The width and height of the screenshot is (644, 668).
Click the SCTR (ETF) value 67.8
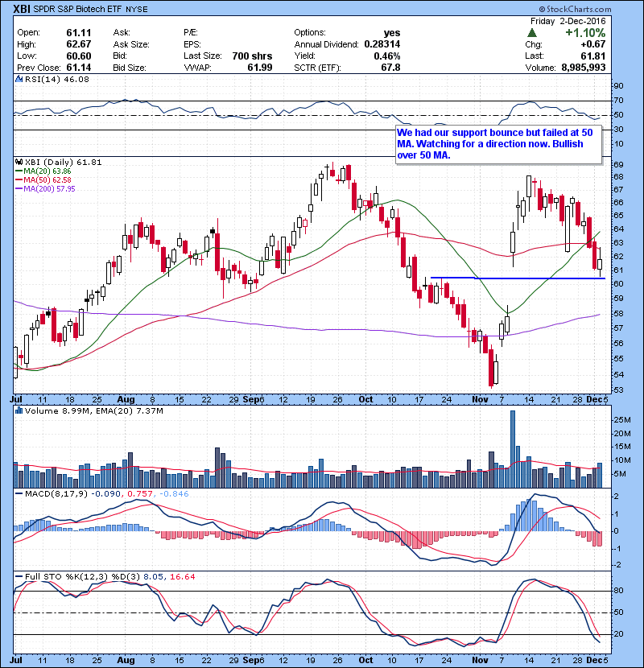coord(391,68)
